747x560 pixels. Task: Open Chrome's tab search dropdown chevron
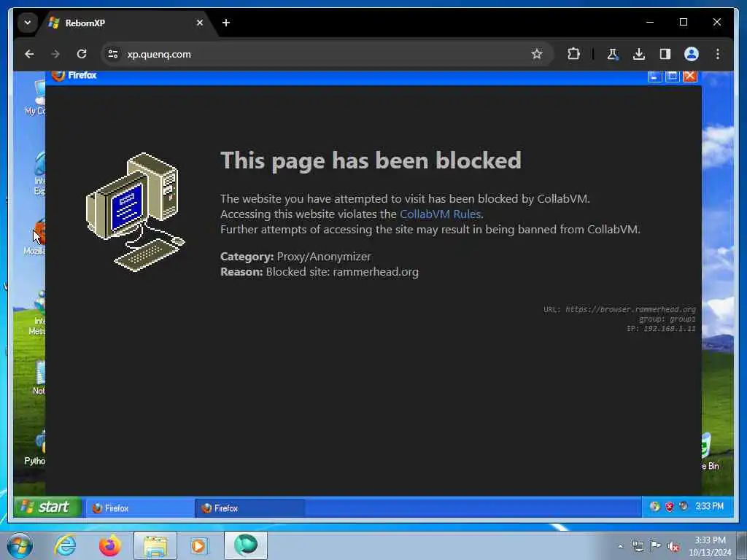coord(28,23)
